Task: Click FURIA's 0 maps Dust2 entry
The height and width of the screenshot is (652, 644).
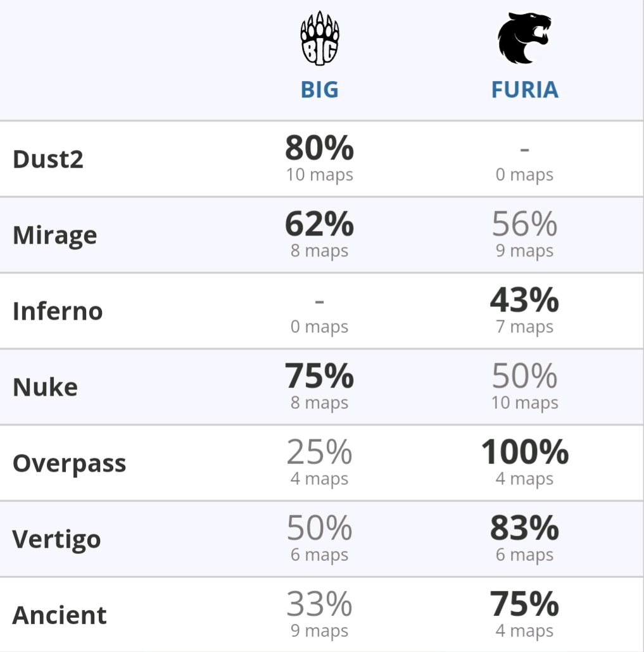Action: [x=524, y=175]
